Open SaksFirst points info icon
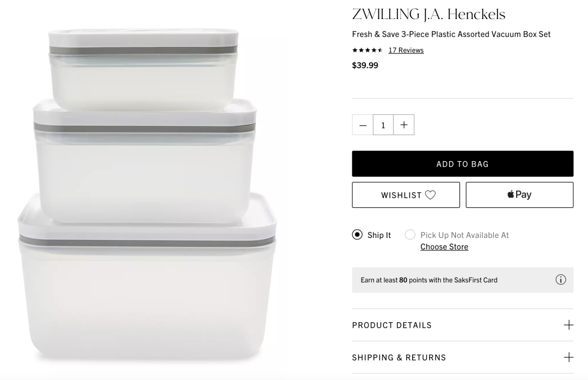Viewport: 588px width, 380px height. tap(561, 280)
